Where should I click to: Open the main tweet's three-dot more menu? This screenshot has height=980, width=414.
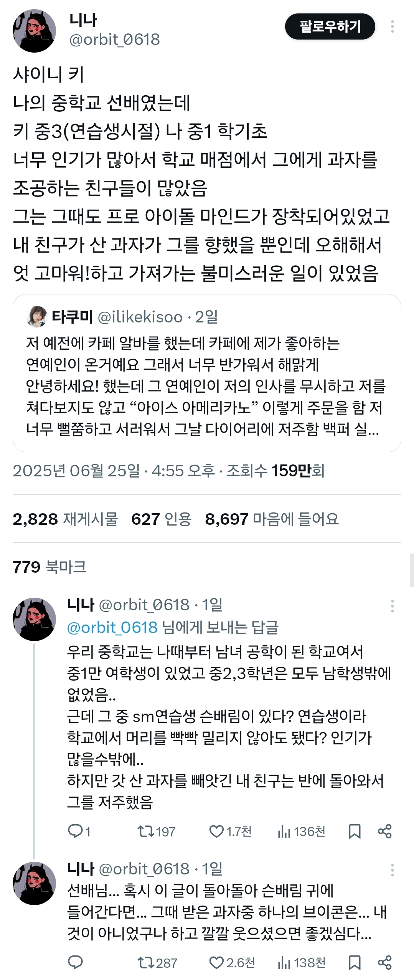(392, 26)
